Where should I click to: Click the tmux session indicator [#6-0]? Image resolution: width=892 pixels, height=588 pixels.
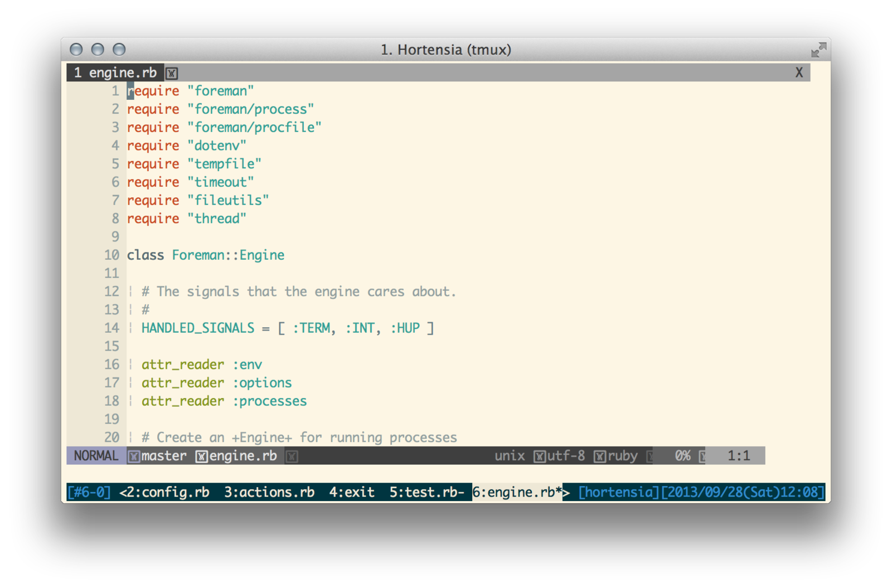(89, 492)
